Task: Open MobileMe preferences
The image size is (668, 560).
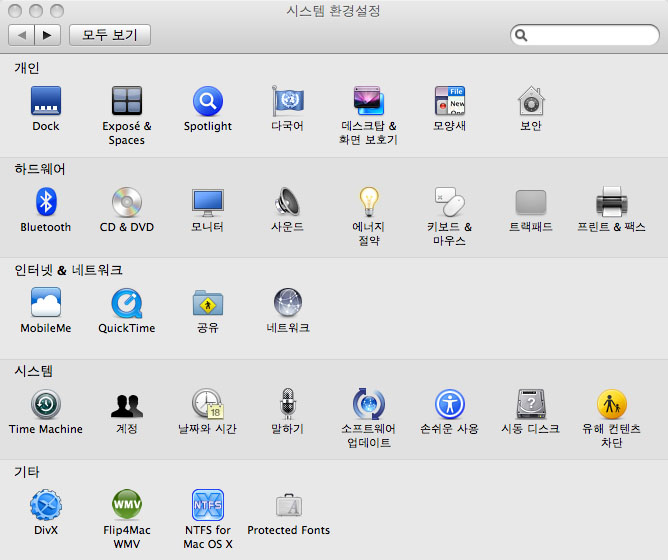Action: [46, 302]
